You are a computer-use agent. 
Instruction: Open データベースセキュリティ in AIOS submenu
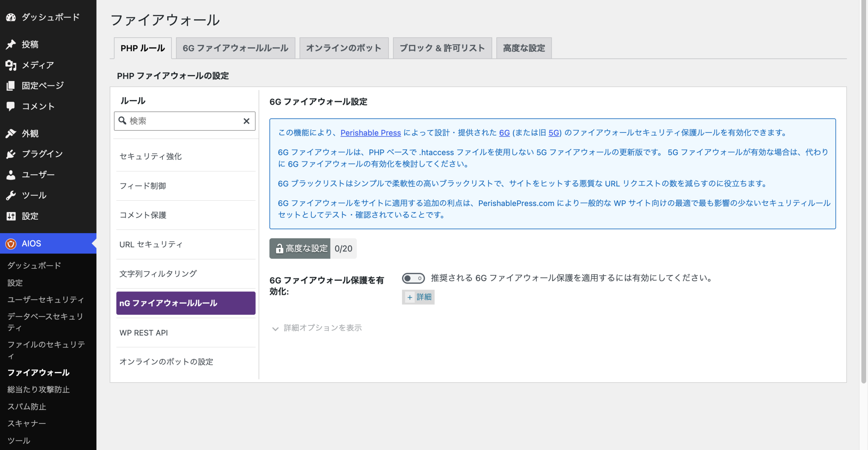pos(45,322)
